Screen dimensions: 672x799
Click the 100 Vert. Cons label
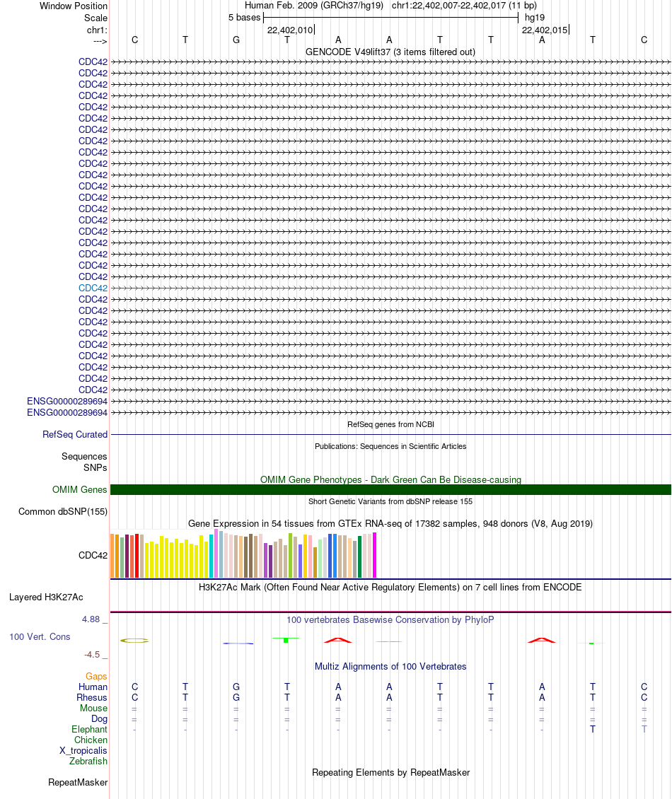pyautogui.click(x=40, y=637)
